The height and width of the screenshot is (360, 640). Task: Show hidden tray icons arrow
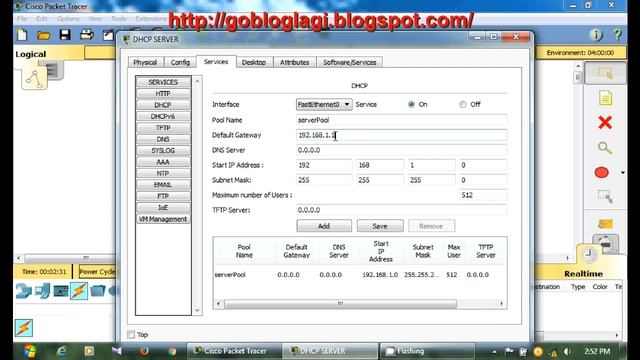click(x=494, y=351)
